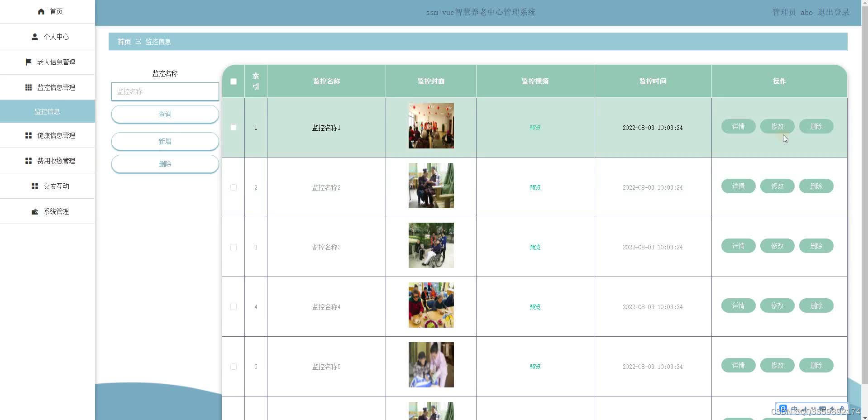This screenshot has height=420, width=868.
Task: Click 预览 video link for 监控名称3
Action: coord(535,247)
